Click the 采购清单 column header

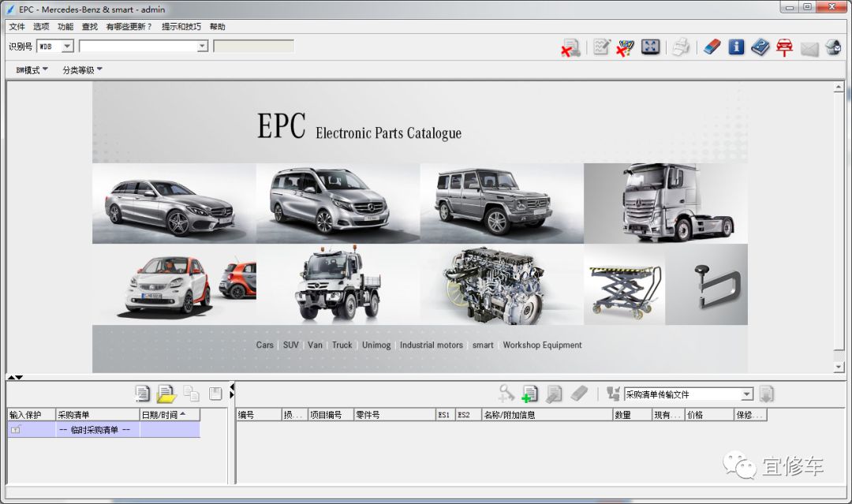pos(97,415)
